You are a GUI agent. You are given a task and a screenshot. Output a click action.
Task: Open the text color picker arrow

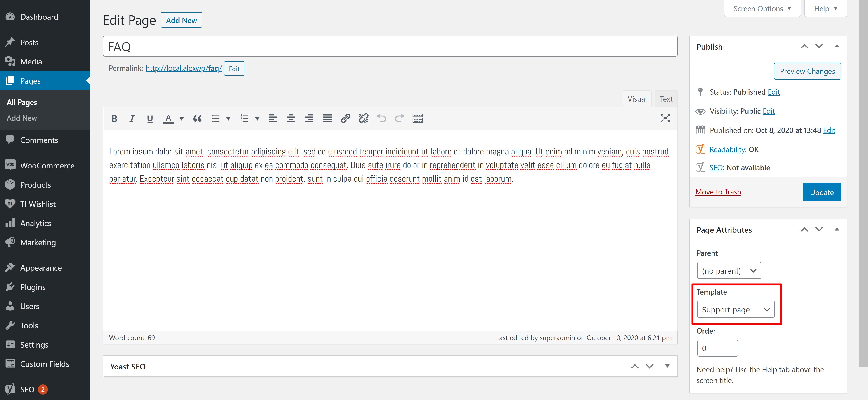pyautogui.click(x=182, y=118)
